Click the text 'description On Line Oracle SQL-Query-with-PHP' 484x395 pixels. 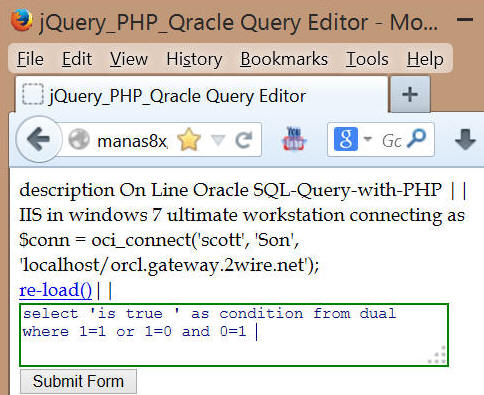[230, 191]
